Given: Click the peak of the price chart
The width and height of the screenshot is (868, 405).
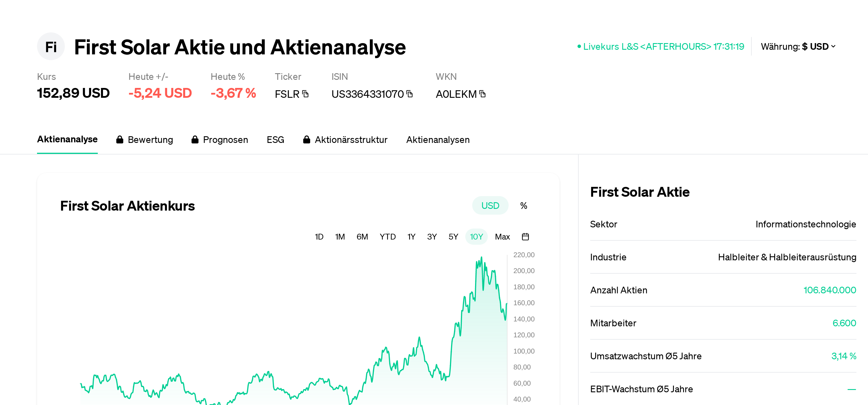Looking at the screenshot, I should point(481,257).
